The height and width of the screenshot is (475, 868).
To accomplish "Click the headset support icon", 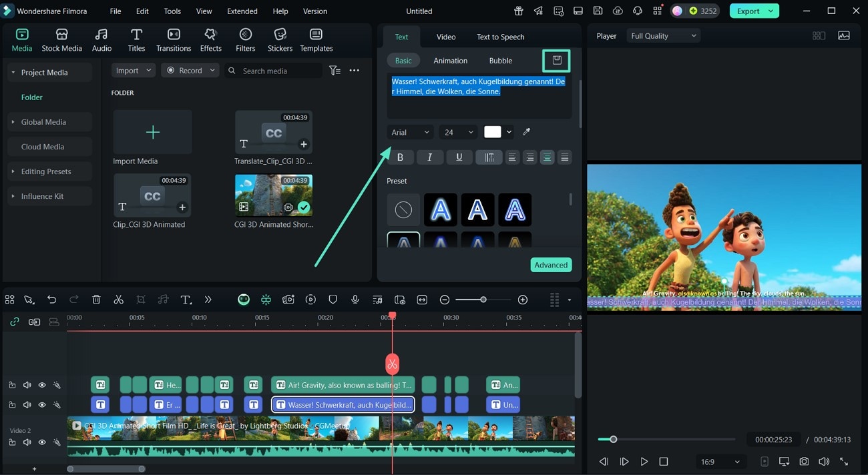I will coord(637,11).
